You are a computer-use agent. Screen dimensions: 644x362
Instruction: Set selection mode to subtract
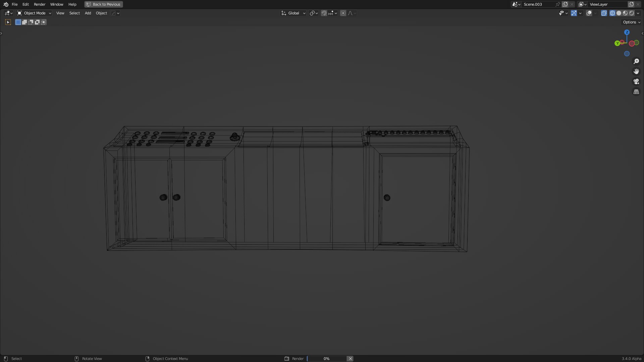tap(31, 22)
